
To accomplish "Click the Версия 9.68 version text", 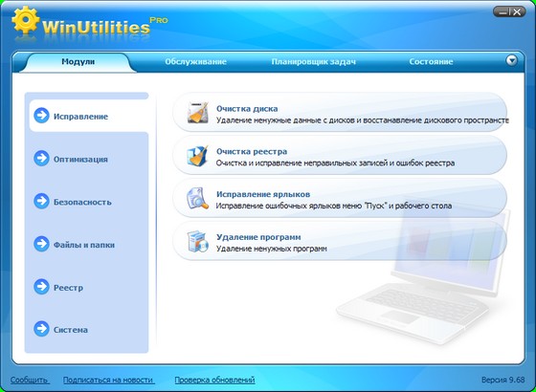I will click(x=502, y=380).
